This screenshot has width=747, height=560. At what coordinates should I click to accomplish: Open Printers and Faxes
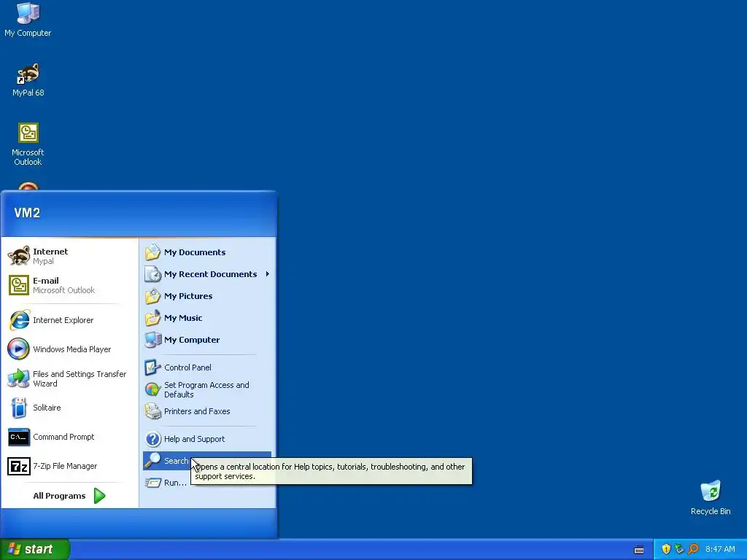click(x=207, y=411)
